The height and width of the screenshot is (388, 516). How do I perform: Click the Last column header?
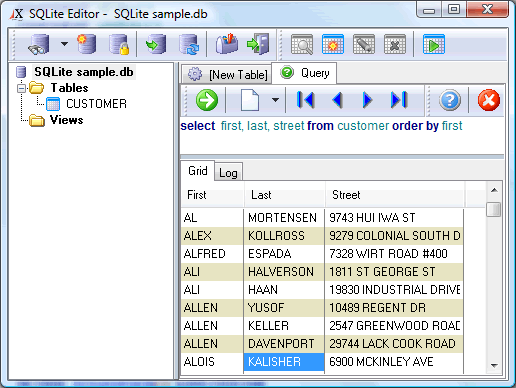tap(285, 195)
